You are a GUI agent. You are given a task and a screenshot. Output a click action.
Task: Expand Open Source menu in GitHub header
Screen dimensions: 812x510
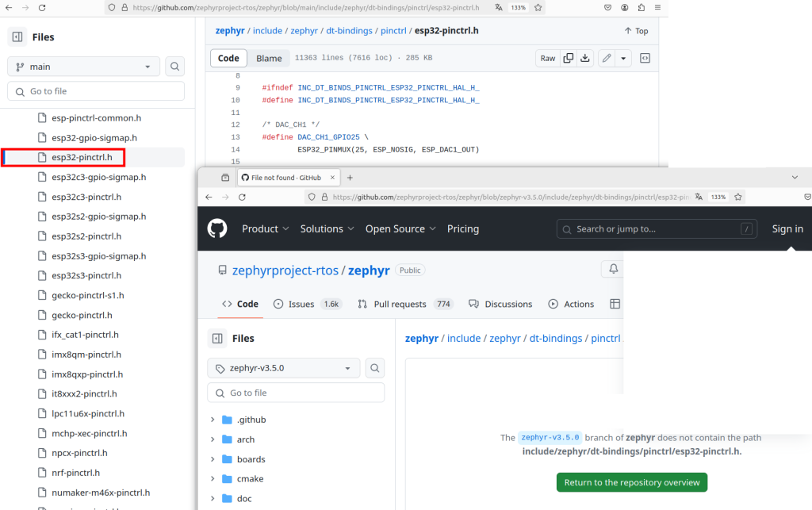click(400, 229)
